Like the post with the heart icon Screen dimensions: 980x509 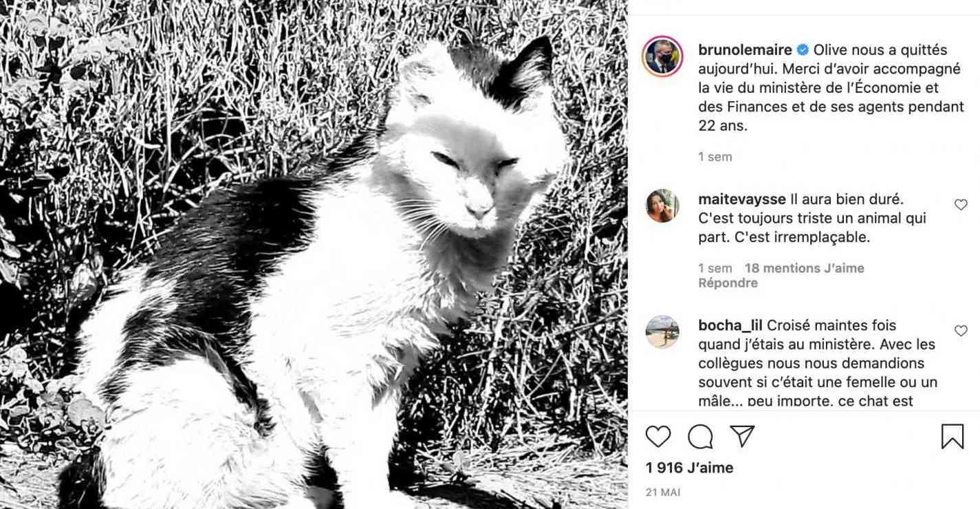click(x=658, y=436)
